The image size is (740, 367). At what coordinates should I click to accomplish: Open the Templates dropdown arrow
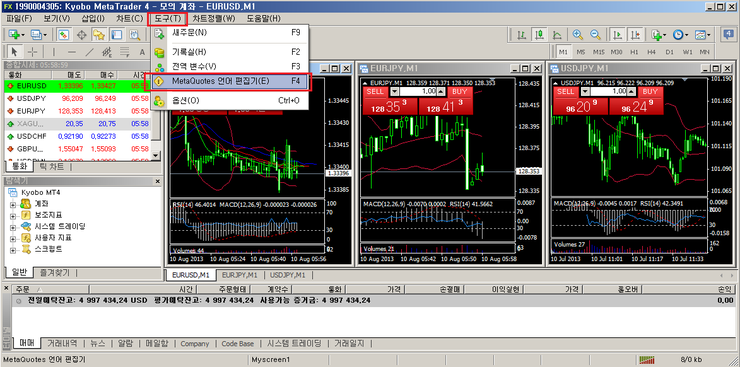point(709,35)
